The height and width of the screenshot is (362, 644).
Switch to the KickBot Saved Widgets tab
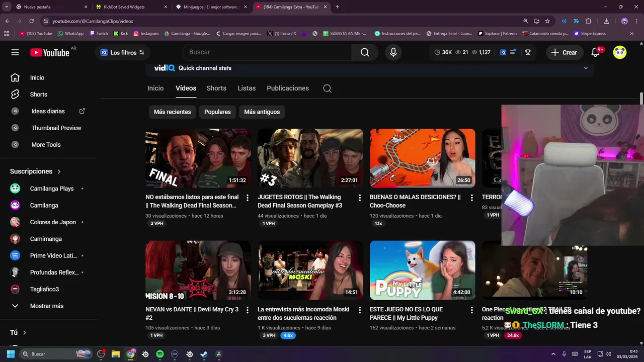pyautogui.click(x=131, y=7)
